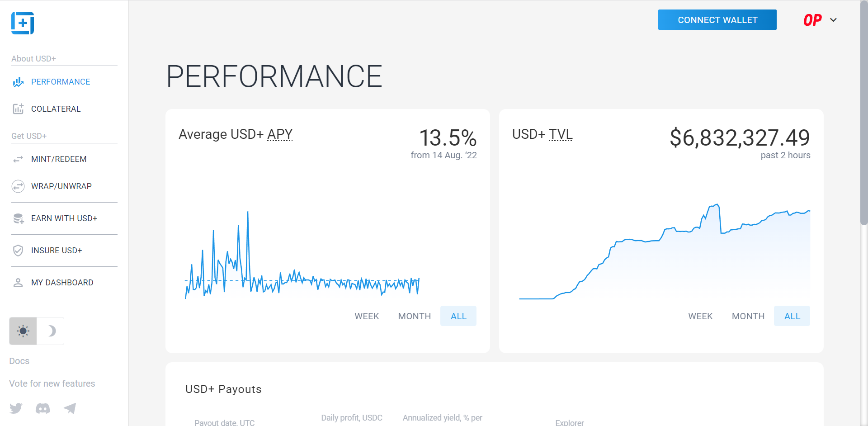868x426 pixels.
Task: Open the Docs link
Action: point(19,360)
